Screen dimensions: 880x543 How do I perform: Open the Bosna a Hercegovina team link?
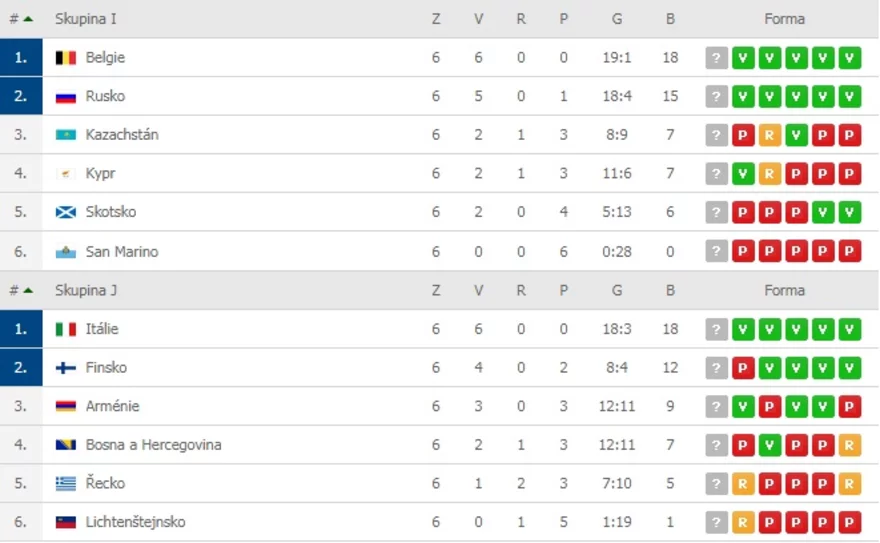tap(153, 445)
